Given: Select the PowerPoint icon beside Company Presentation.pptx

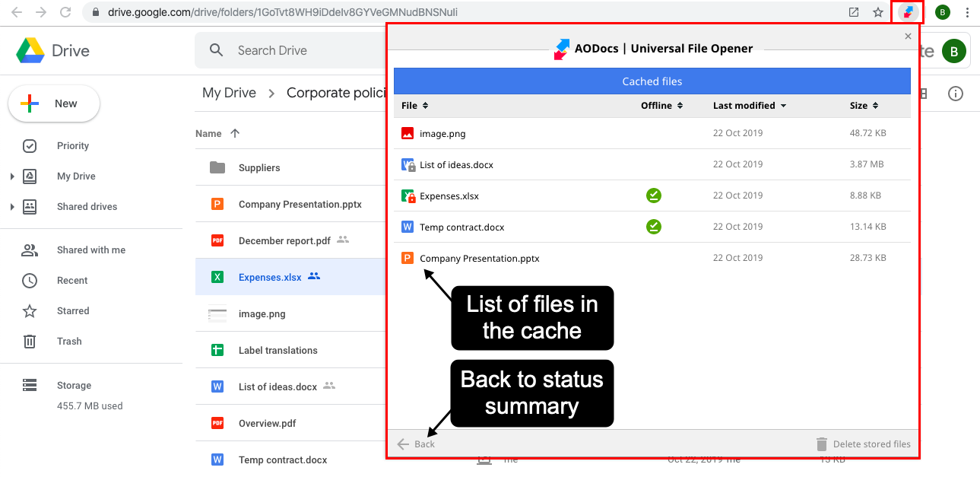Looking at the screenshot, I should (409, 258).
